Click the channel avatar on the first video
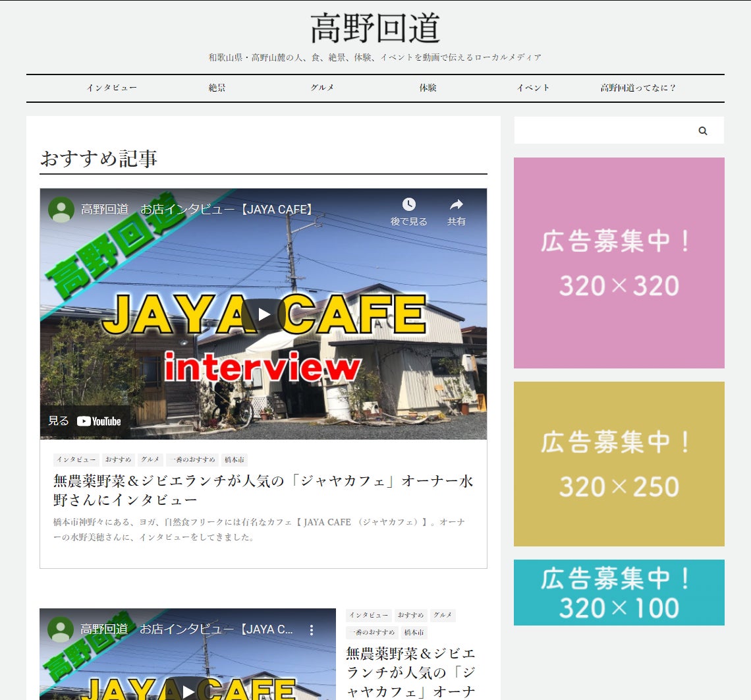Image resolution: width=751 pixels, height=700 pixels. pyautogui.click(x=61, y=210)
